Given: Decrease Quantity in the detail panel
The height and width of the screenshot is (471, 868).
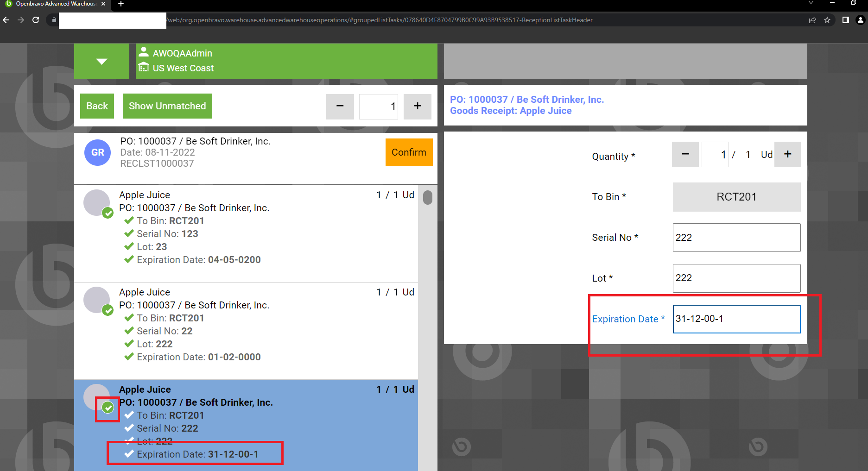Looking at the screenshot, I should tap(685, 155).
